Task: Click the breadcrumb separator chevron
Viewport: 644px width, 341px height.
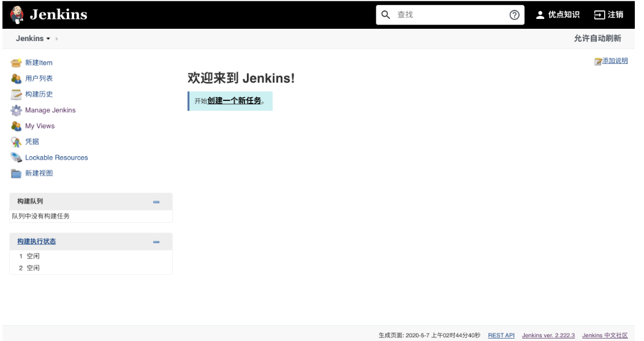Action: pos(56,39)
